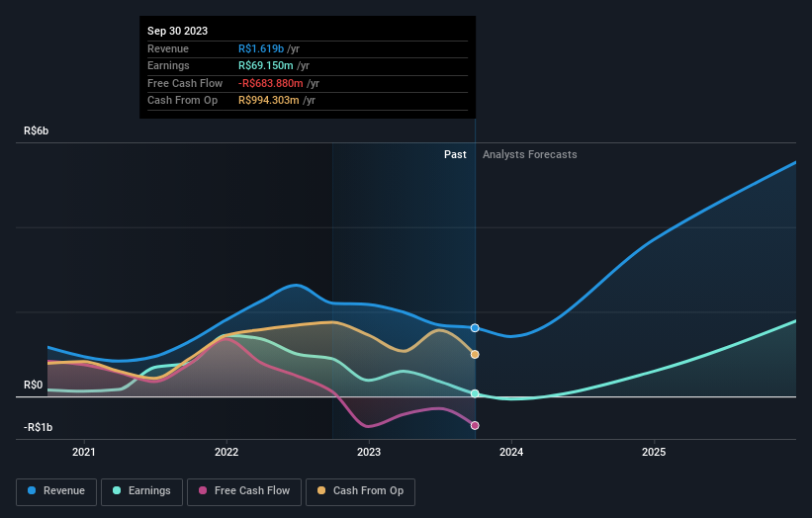Select the Cash From Op data point marker
This screenshot has width=812, height=518.
pos(475,355)
